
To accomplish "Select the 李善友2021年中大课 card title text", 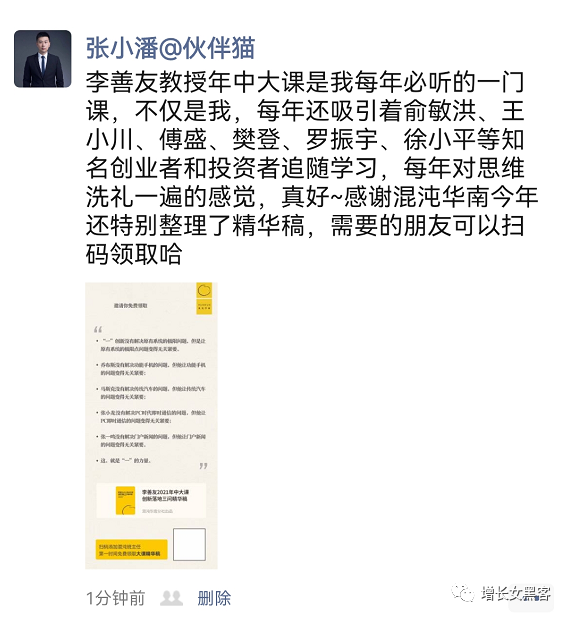I will 166,492.
